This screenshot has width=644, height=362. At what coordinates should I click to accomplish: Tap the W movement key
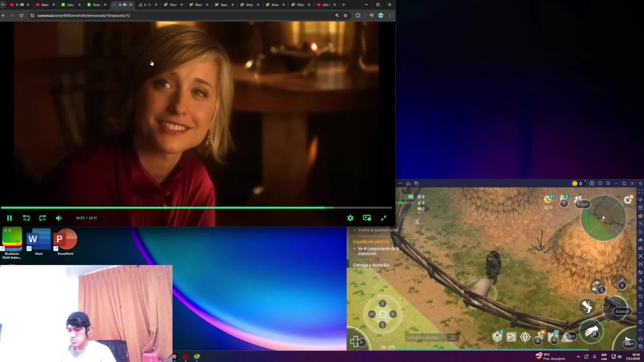tap(382, 303)
